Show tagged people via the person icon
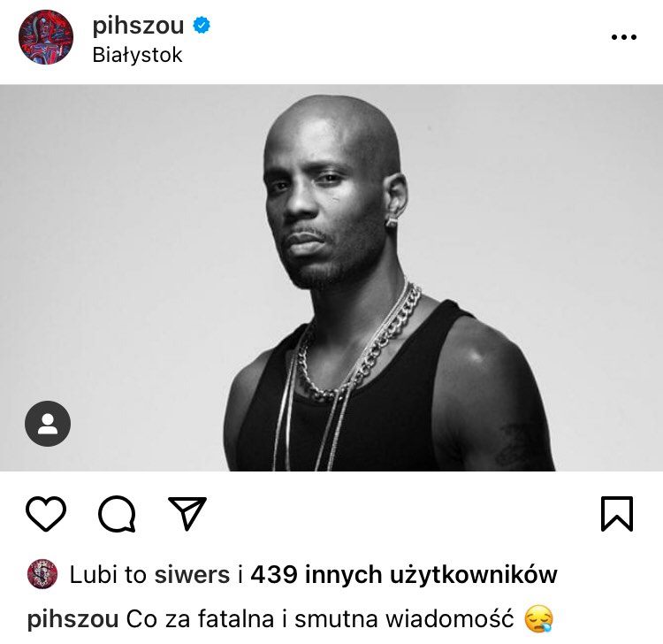Screen dimensions: 663x644 pyautogui.click(x=48, y=424)
